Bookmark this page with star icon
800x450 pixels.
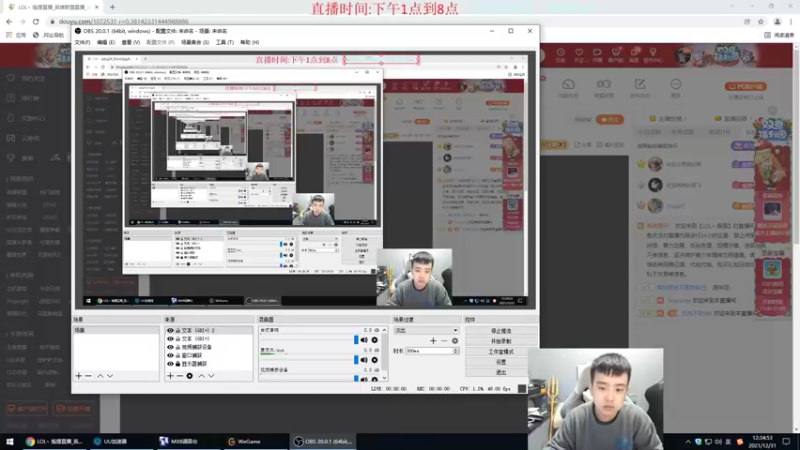pos(761,21)
